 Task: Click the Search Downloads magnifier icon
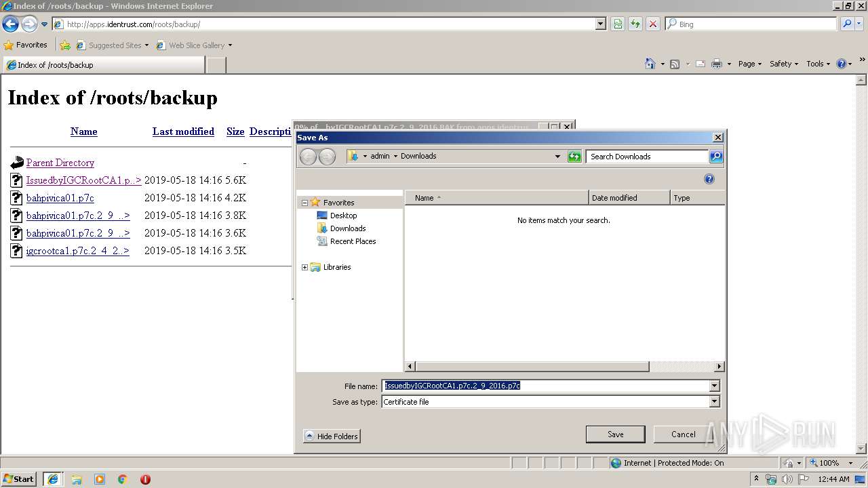tap(716, 157)
